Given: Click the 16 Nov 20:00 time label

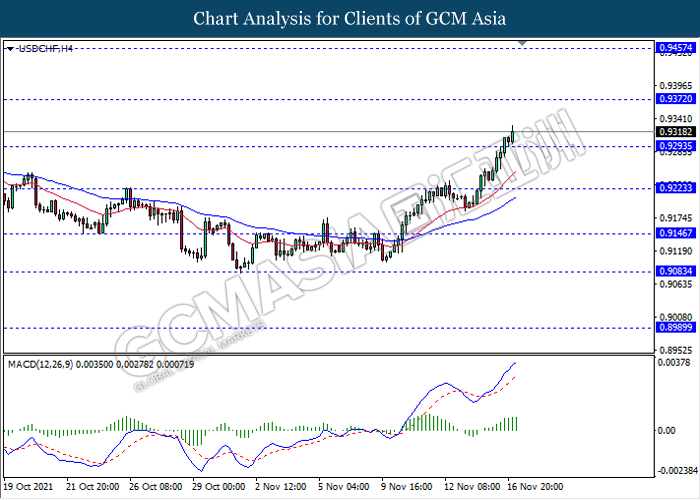Looking at the screenshot, I should tap(535, 487).
